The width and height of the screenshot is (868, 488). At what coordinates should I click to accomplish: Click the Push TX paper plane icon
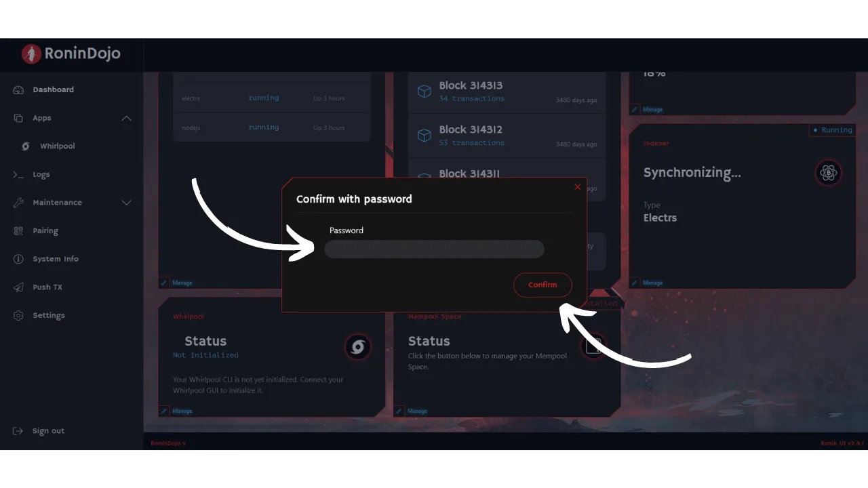[x=18, y=287]
